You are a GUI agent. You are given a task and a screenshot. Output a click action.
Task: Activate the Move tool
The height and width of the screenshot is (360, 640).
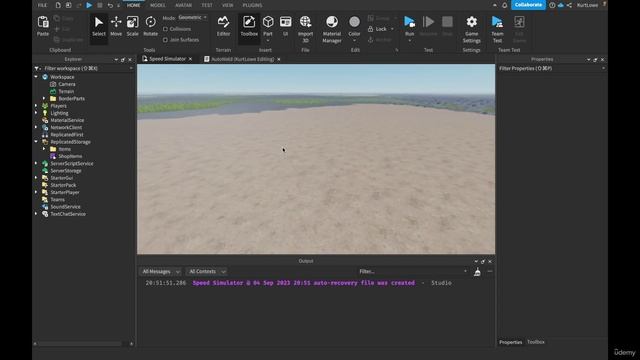pos(116,27)
